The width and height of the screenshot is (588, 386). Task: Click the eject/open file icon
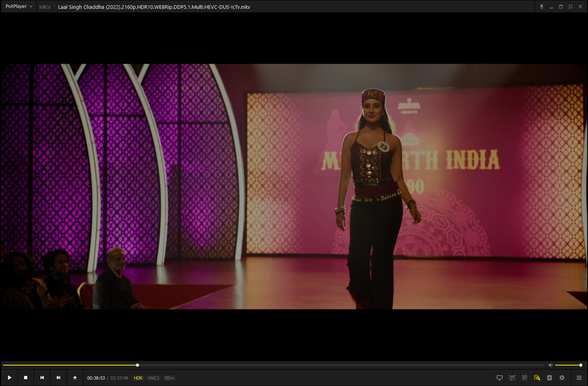click(x=75, y=378)
